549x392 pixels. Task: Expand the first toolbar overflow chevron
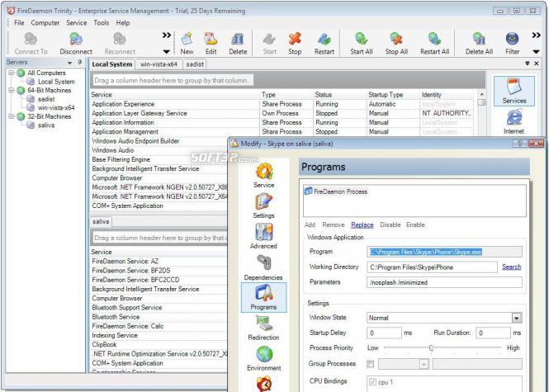pyautogui.click(x=166, y=35)
